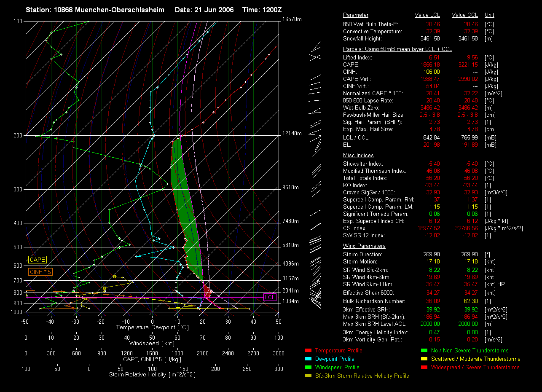This screenshot has width=542, height=392.
Task: Click the Value LCL column header
Action: click(x=427, y=15)
